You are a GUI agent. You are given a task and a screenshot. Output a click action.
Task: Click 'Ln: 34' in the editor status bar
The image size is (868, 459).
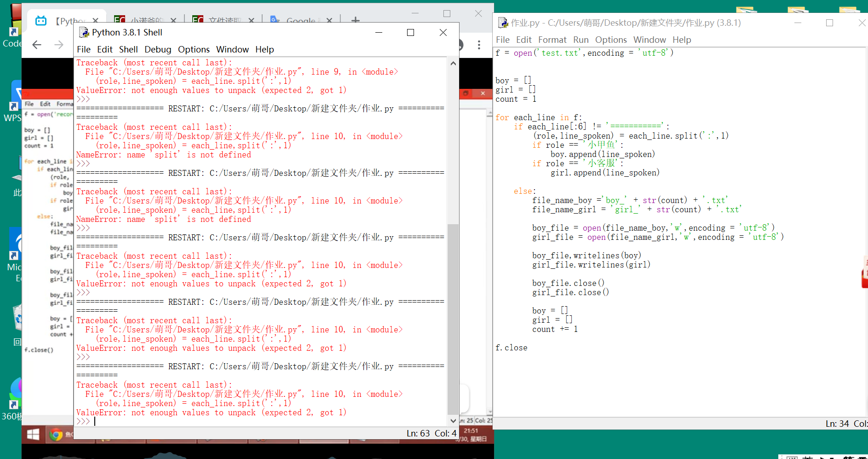[837, 424]
